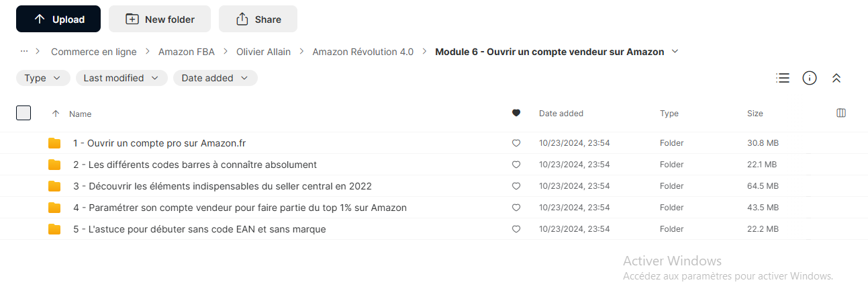Click the list view layout icon
The height and width of the screenshot is (301, 868).
[782, 78]
